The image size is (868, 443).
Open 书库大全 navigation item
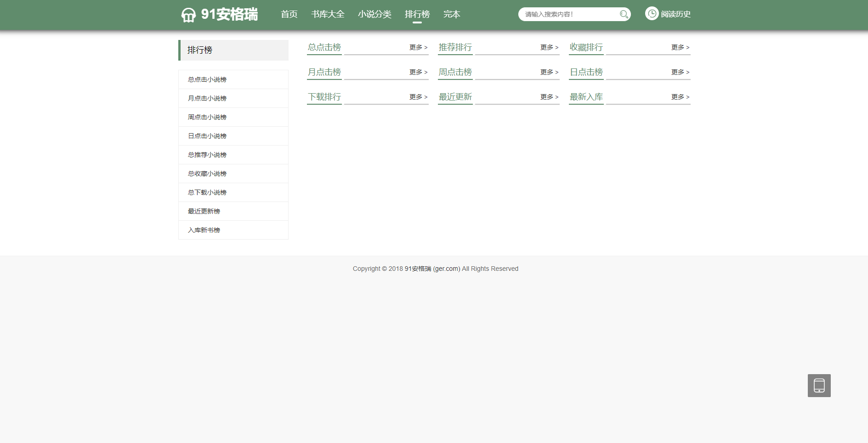[328, 14]
